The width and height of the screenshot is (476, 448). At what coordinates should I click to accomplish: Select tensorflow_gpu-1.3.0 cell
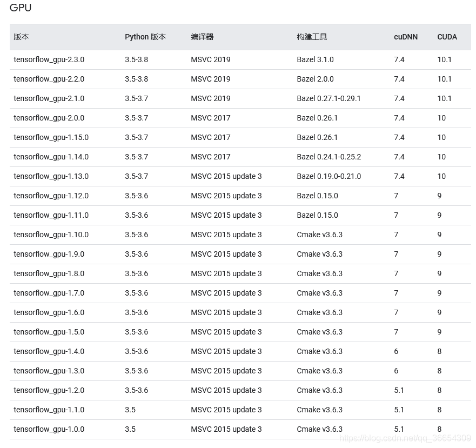(x=49, y=371)
